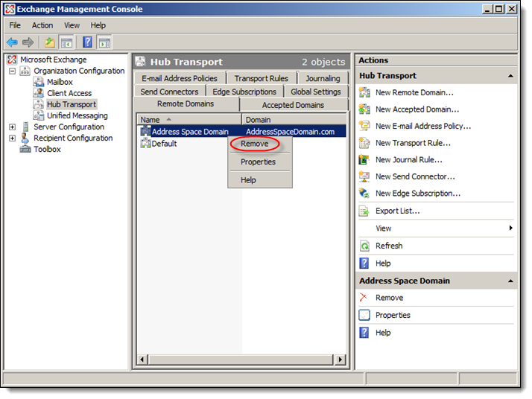Screen dimensions: 532x399
Task: Switch to the E-mail Address Policies tab
Action: pos(180,78)
